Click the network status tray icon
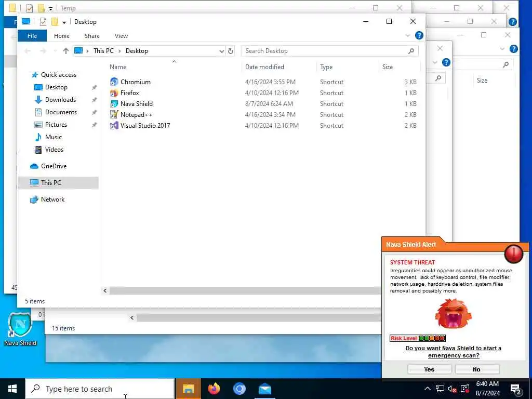This screenshot has width=532, height=399. (440, 389)
